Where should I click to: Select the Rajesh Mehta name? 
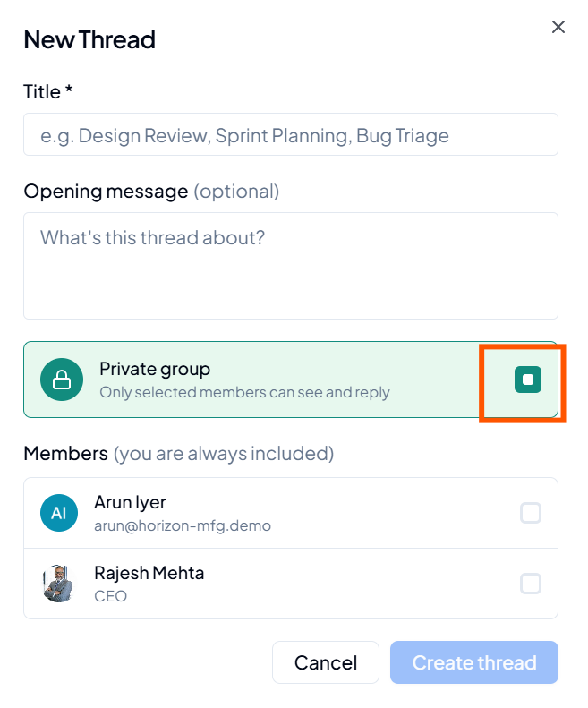click(149, 573)
